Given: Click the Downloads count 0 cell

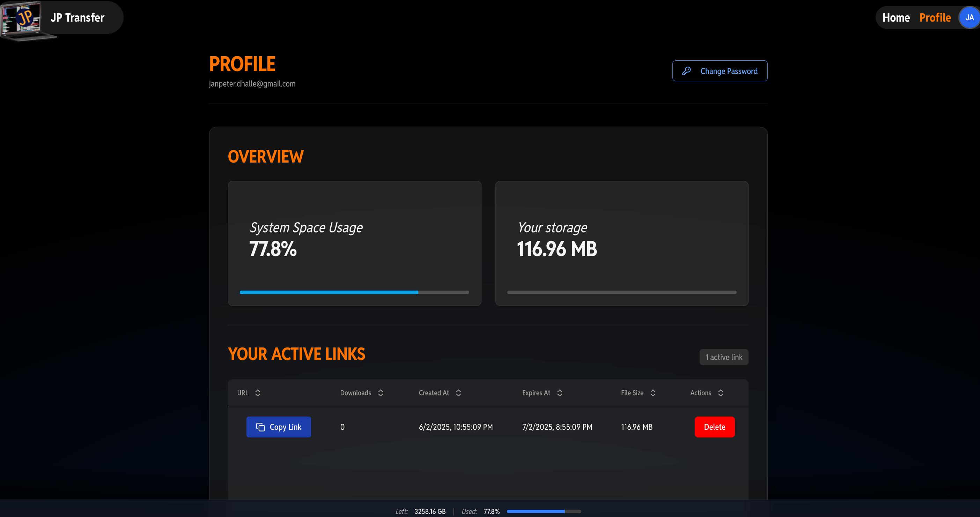Looking at the screenshot, I should tap(342, 427).
